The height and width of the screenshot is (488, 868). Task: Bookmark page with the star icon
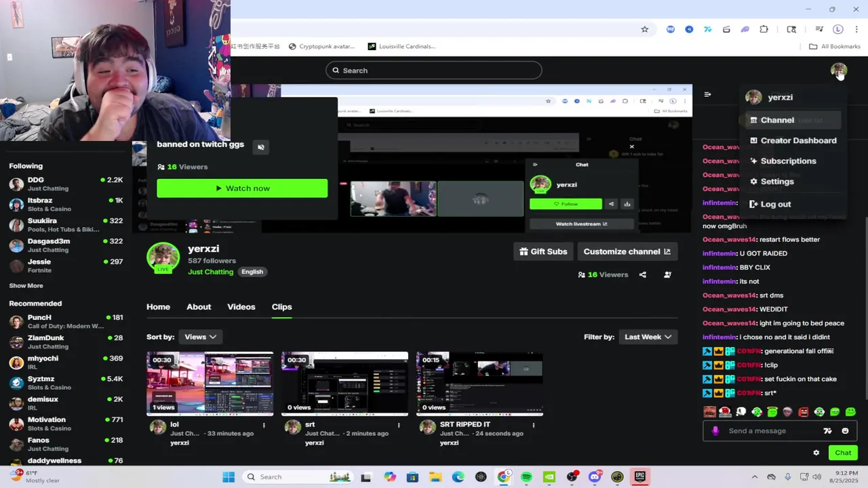[x=645, y=29]
